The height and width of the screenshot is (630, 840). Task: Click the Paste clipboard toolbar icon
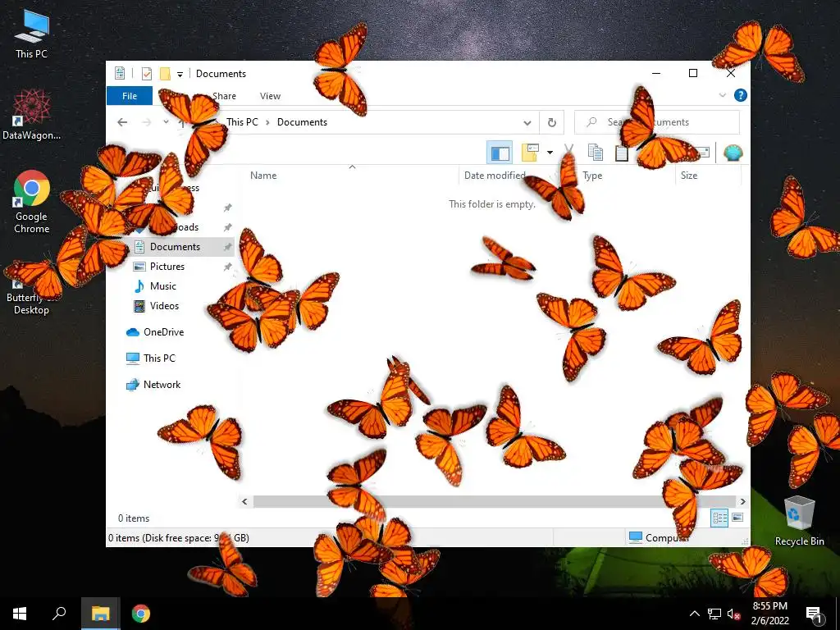pyautogui.click(x=622, y=153)
